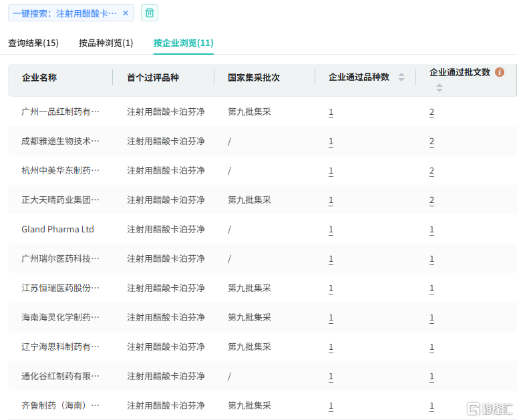Open 批文数 link for 海南海灵化学制药
The height and width of the screenshot is (420, 517).
432,317
